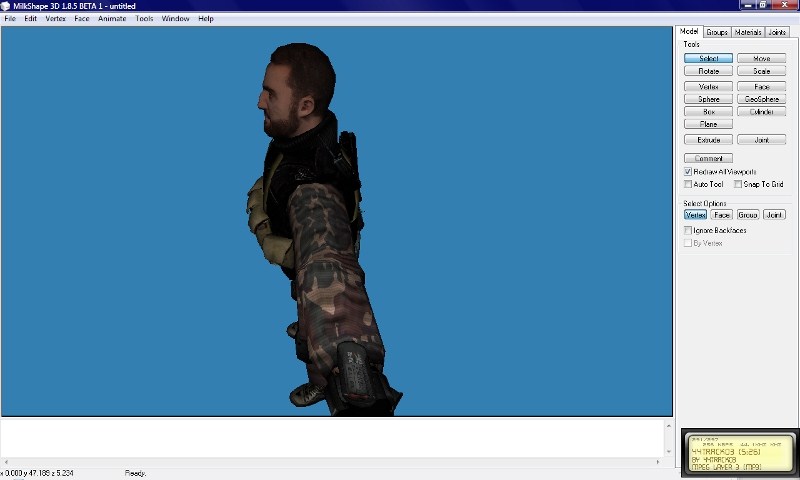Open the Tools menu
This screenshot has width=800, height=480.
point(144,19)
